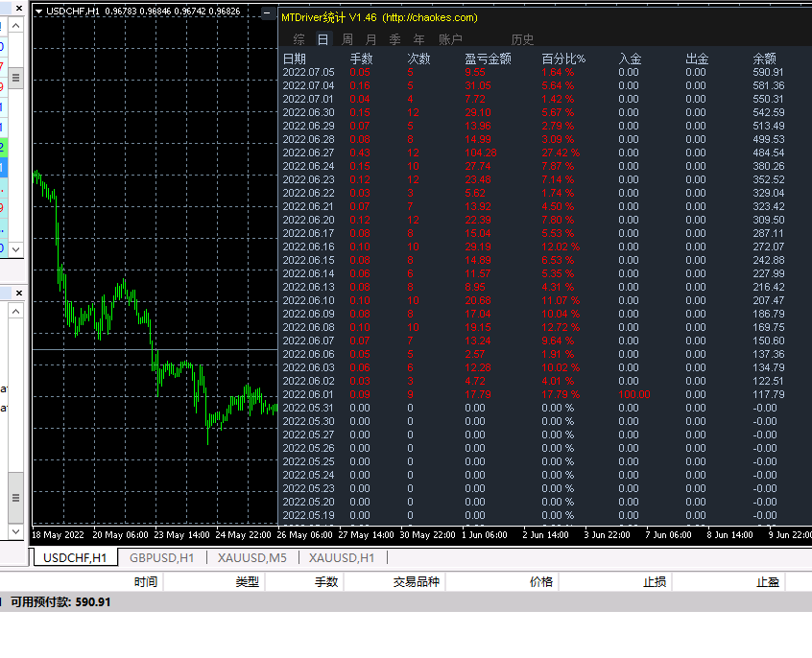Click the 27.42 % percentage value

click(561, 153)
